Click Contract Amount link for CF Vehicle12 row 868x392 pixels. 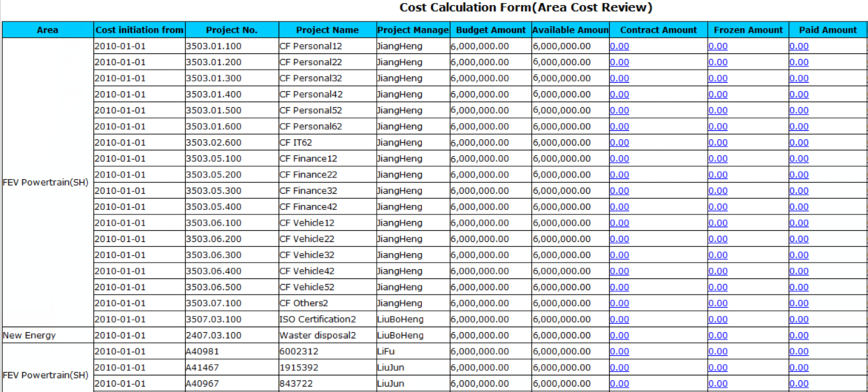pos(619,223)
